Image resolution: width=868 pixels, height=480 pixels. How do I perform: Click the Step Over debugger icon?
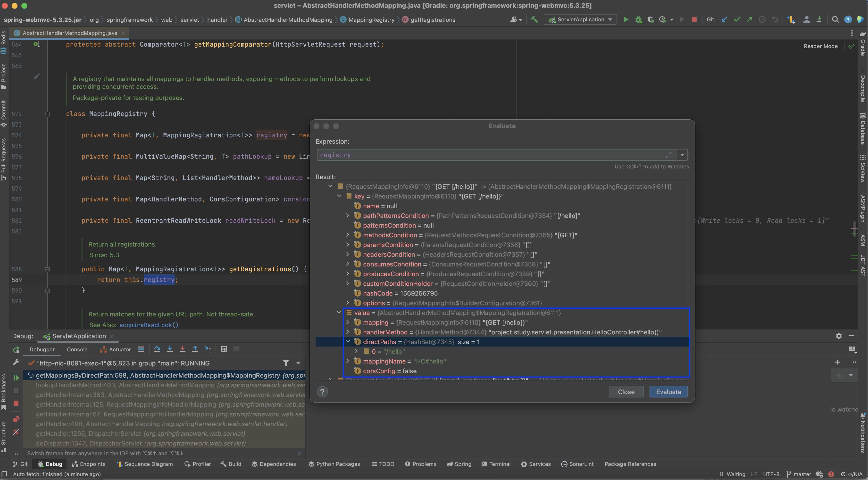(157, 349)
